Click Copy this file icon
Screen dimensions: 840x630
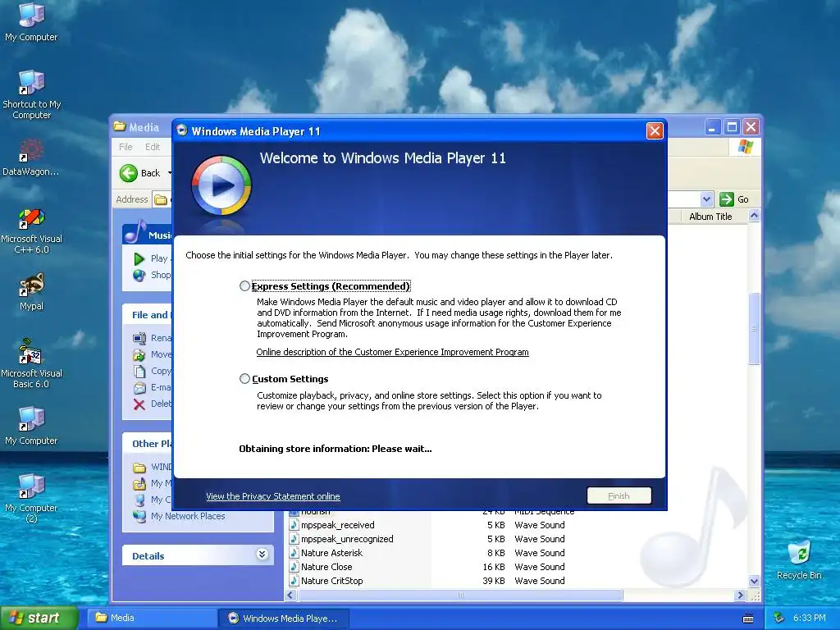click(x=139, y=372)
